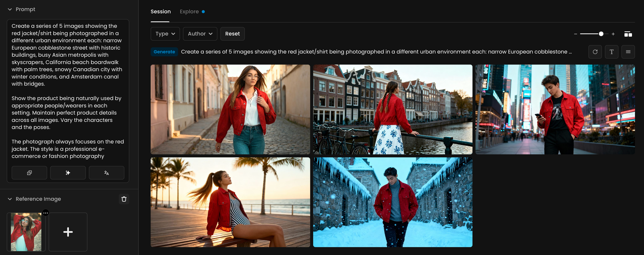Screen dimensions: 644x255
Task: Collapse the Prompt section
Action: pos(10,9)
